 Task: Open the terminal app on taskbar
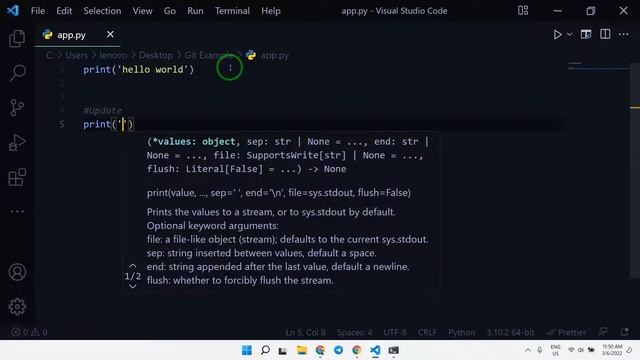point(393,350)
